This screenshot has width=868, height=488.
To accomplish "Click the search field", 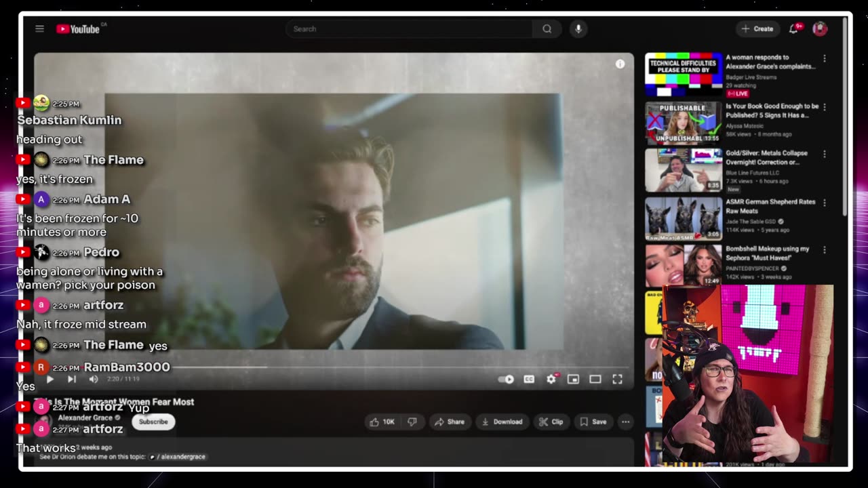I will click(x=408, y=28).
